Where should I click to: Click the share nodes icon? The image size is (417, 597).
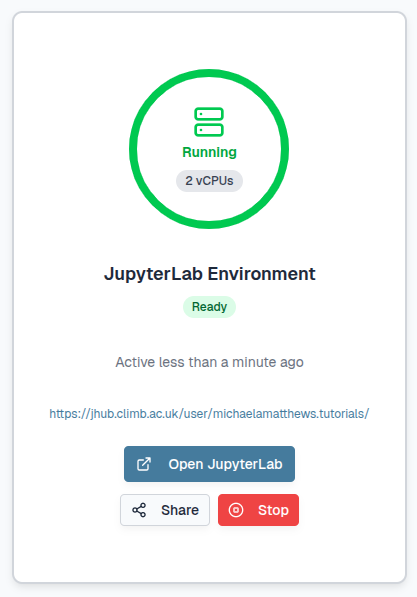tap(139, 510)
